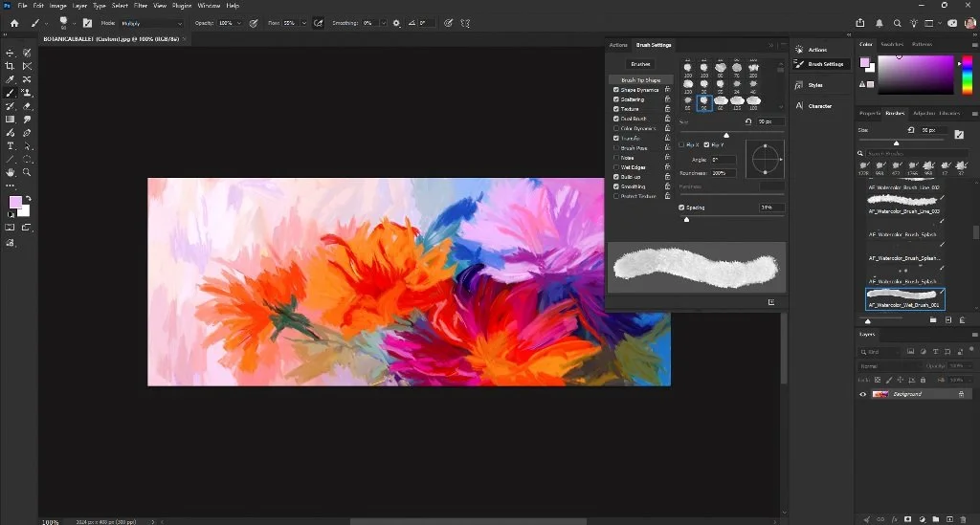This screenshot has width=980, height=525.
Task: Enable pressure for opacity
Action: [x=254, y=23]
